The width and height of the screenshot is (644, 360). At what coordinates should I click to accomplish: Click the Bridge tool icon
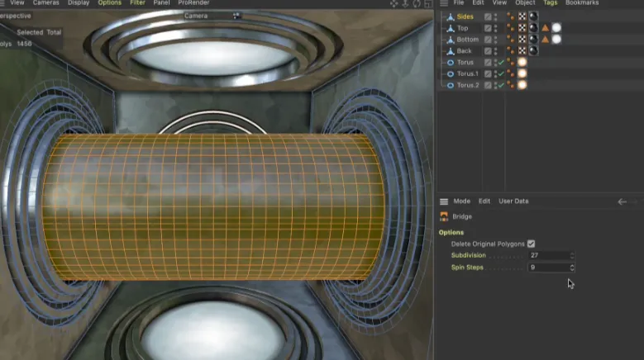click(445, 216)
